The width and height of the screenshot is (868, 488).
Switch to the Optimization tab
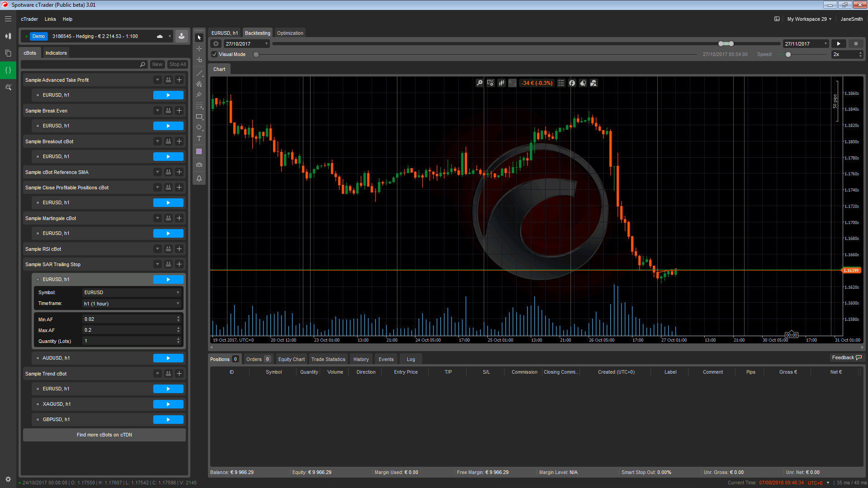pos(290,33)
